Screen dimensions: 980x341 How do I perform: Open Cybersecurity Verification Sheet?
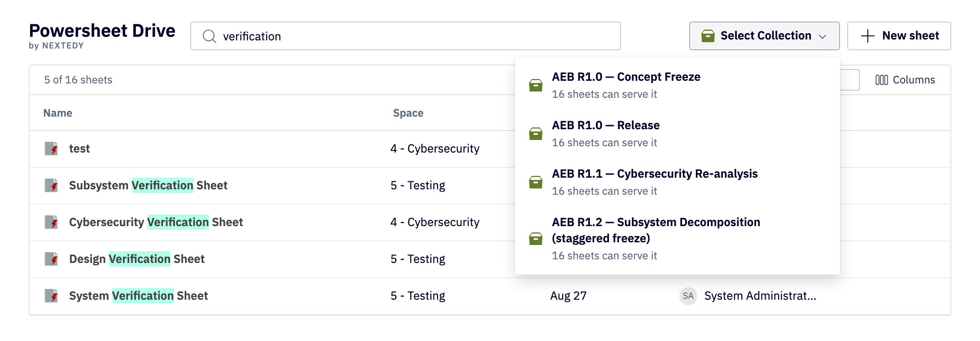[156, 222]
